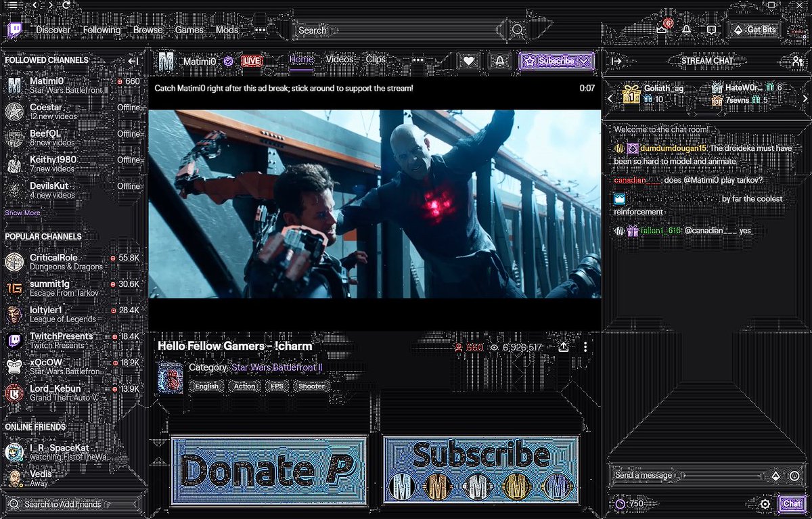Viewport: 812px width, 519px height.
Task: Go back using the back arrow
Action: (x=35, y=5)
